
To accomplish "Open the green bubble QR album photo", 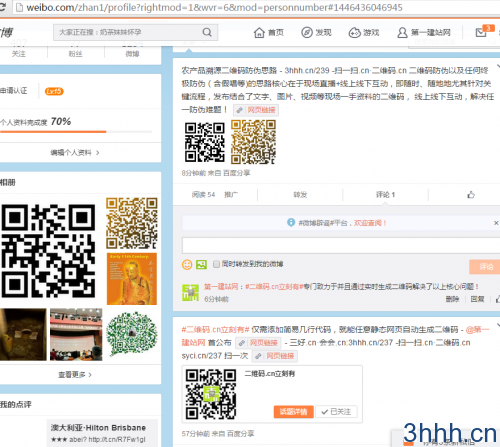I will tap(132, 334).
